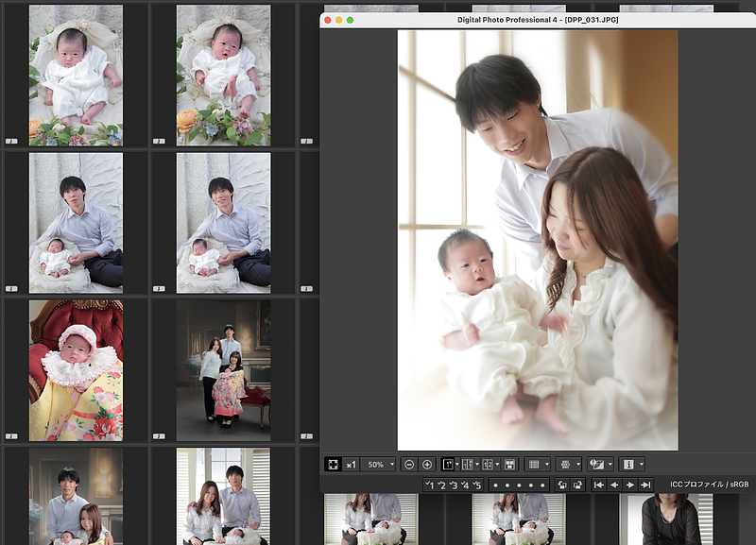756x545 pixels.
Task: Click the fit-to-window view icon
Action: [333, 465]
